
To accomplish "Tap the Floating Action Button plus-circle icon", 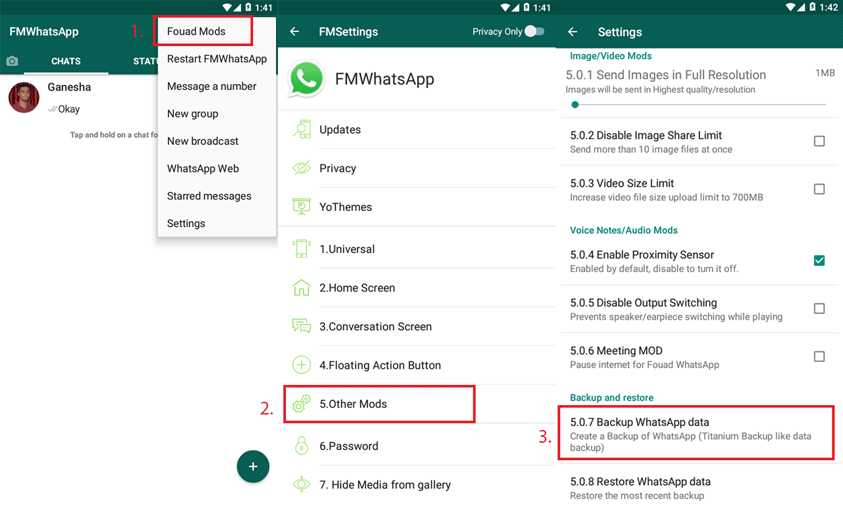I will [302, 365].
